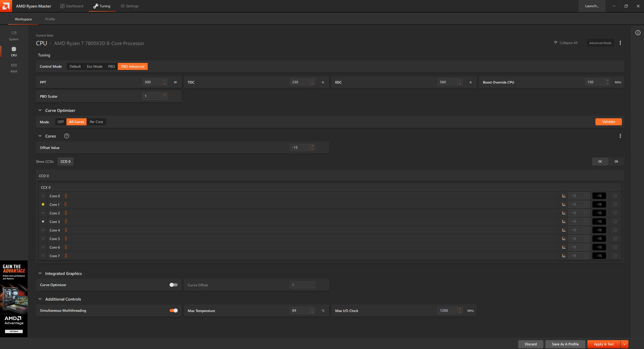Click the info icon at top right
This screenshot has height=349, width=644.
point(638,33)
